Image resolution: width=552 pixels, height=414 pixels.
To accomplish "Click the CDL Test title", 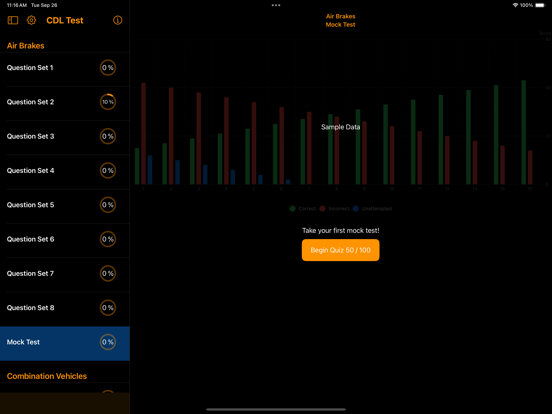I will coord(65,20).
